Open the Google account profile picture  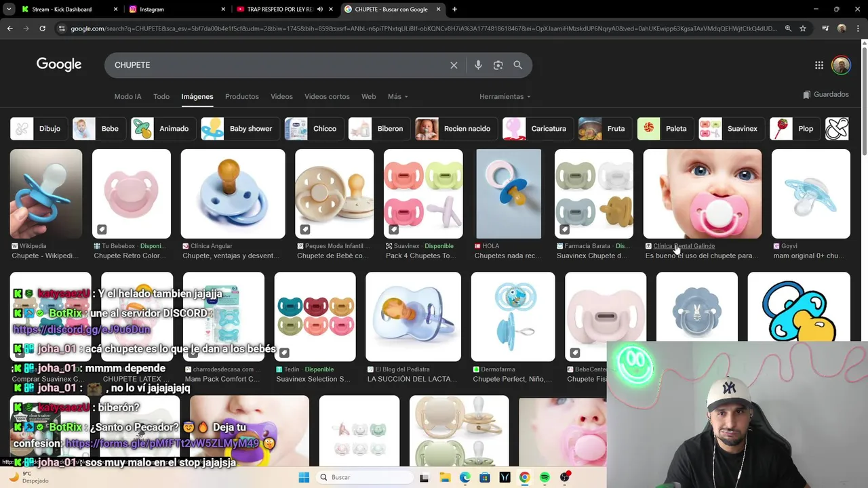[x=841, y=65]
